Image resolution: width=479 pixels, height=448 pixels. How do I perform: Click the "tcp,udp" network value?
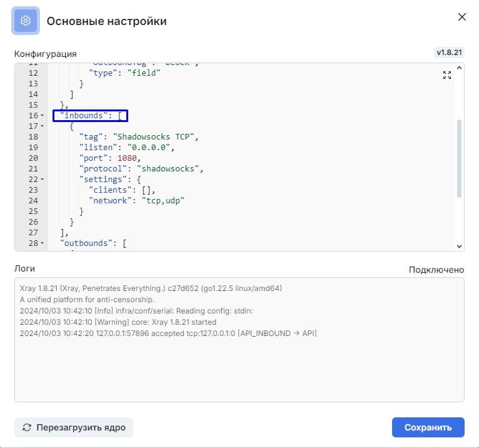[161, 201]
